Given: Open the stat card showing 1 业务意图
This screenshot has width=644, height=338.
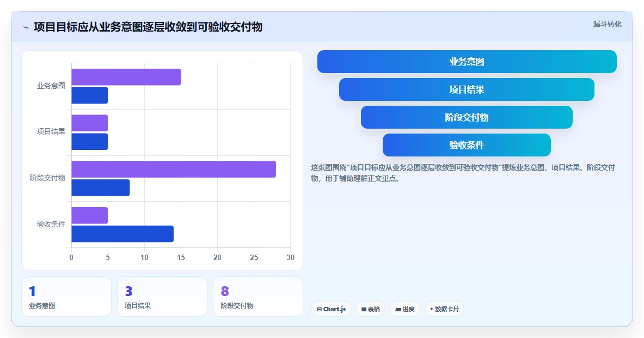Looking at the screenshot, I should [x=66, y=297].
